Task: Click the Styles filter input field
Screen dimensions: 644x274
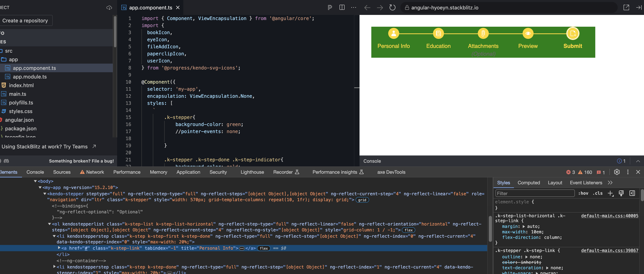Action: point(535,193)
